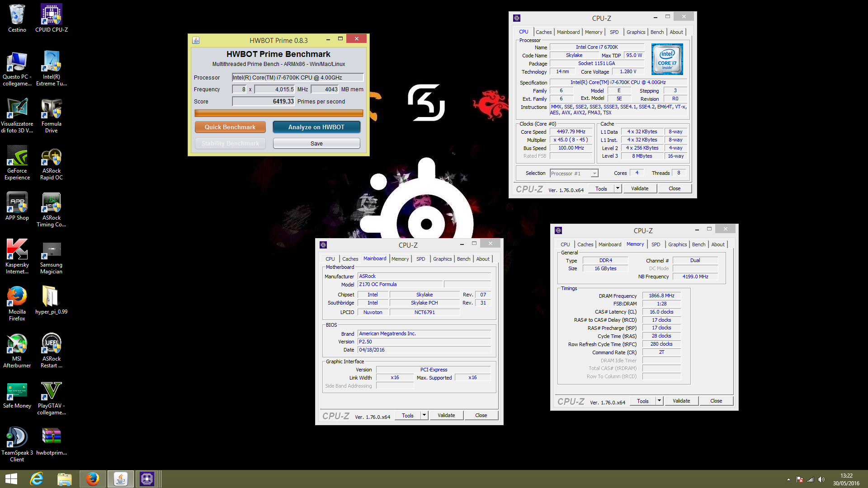
Task: Open the volume speaker tray icon
Action: (x=821, y=479)
